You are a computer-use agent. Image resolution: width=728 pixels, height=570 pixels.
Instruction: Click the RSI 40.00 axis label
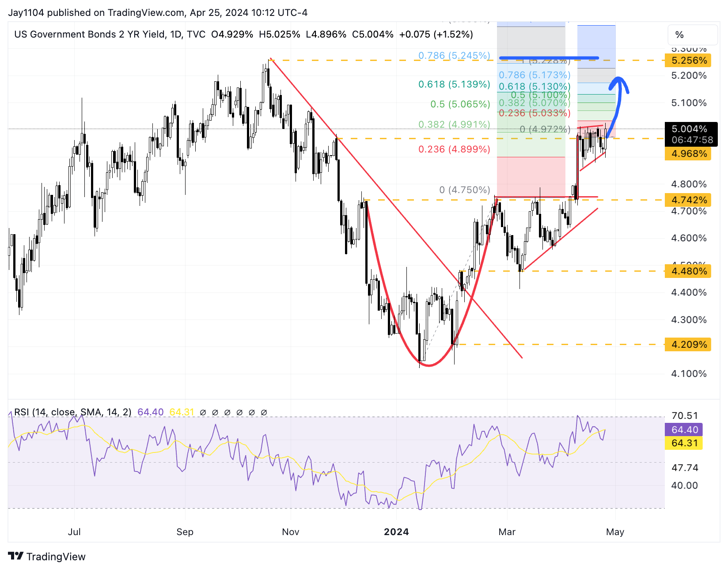point(685,486)
